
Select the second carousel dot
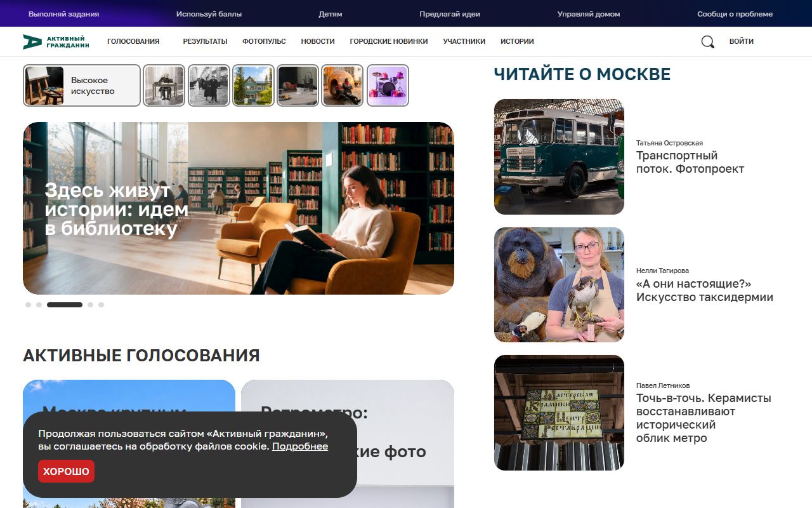(x=39, y=305)
